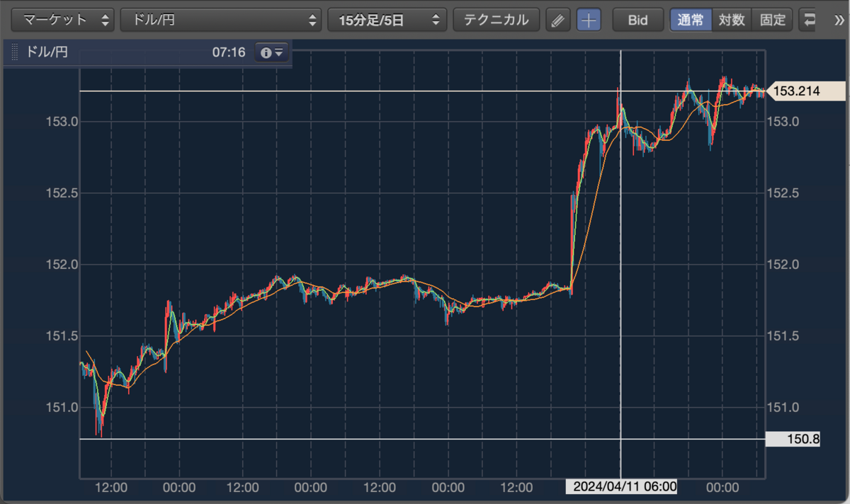The height and width of the screenshot is (504, 850).
Task: Click the テクニカル button
Action: pos(497,20)
